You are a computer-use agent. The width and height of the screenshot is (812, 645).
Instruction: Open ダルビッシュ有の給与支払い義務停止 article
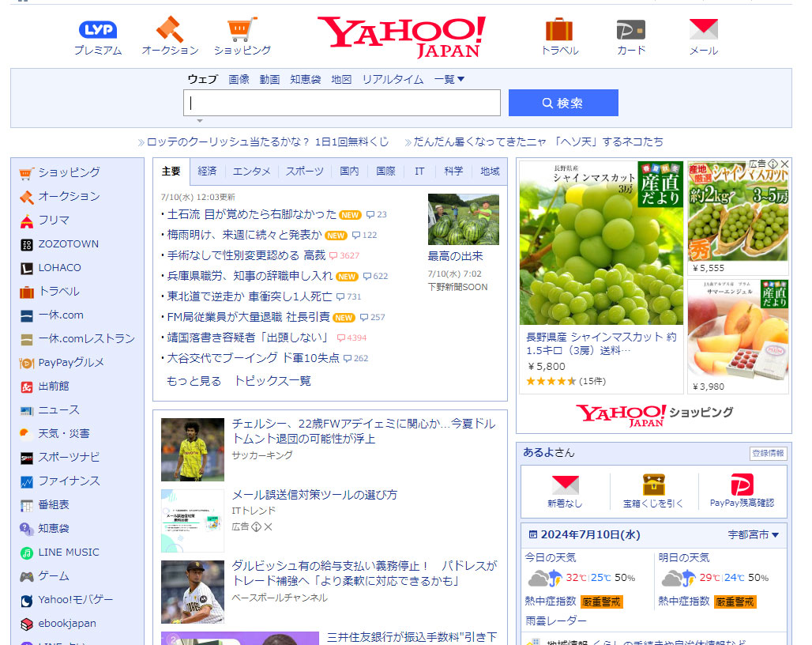click(x=364, y=573)
